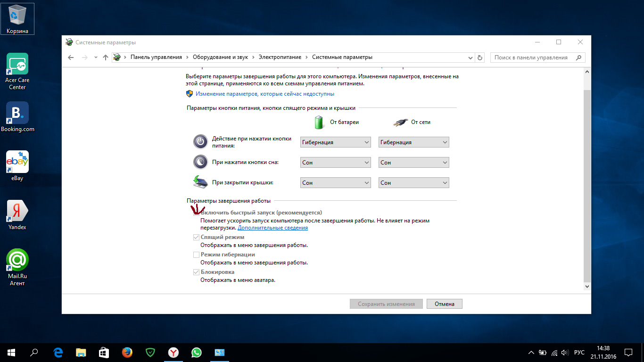The height and width of the screenshot is (362, 644).
Task: Navigate to Электропитание breadcrumb
Action: pos(280,58)
